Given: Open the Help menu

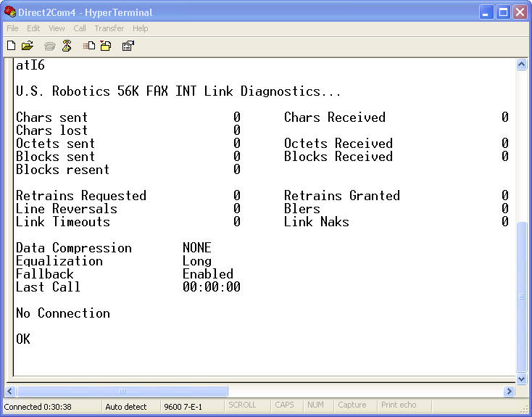Looking at the screenshot, I should (141, 28).
